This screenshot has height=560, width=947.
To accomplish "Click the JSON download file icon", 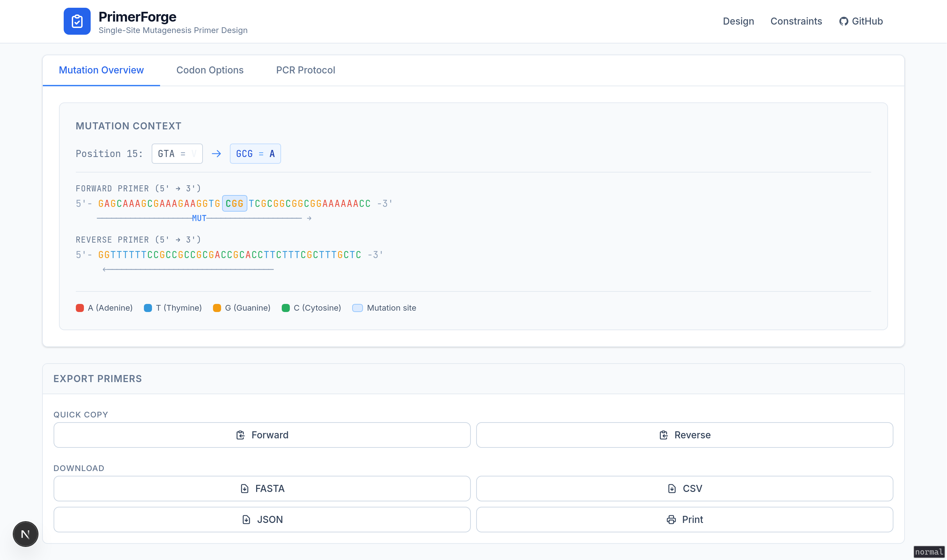I will (246, 520).
